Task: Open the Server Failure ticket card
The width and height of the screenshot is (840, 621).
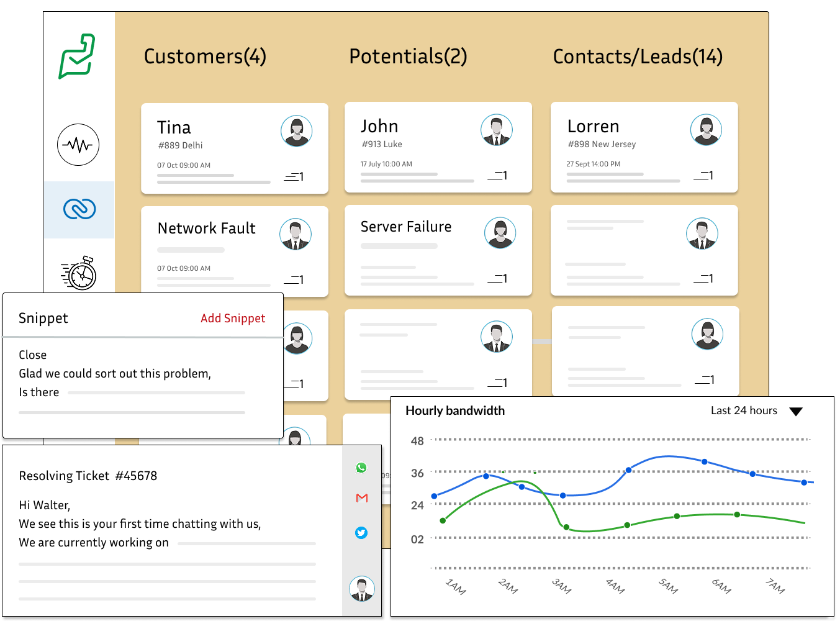Action: click(406, 227)
